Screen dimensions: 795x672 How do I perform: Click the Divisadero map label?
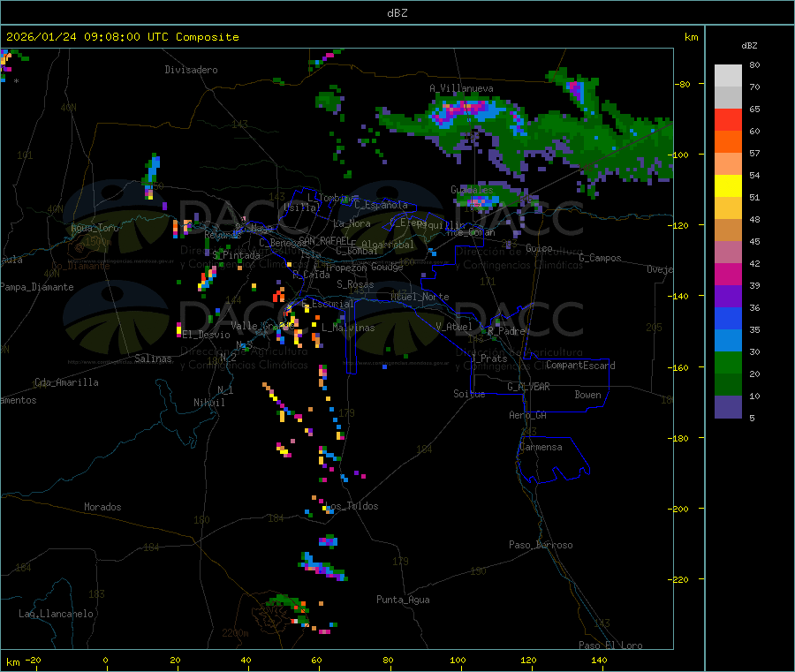pos(191,70)
